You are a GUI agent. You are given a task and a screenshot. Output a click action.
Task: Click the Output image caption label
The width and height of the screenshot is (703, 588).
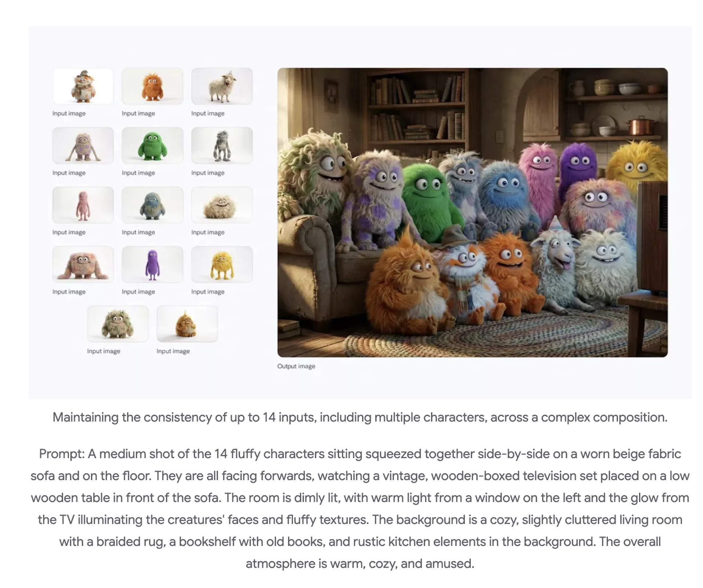(296, 366)
